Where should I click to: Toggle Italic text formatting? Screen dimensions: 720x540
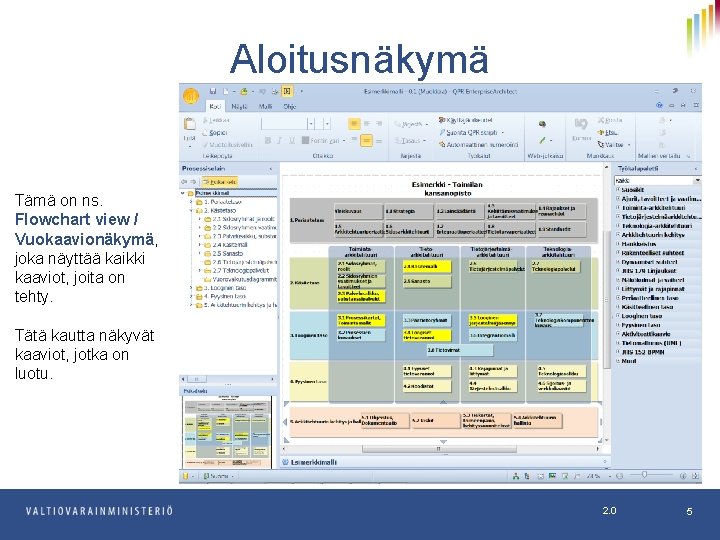coord(279,141)
